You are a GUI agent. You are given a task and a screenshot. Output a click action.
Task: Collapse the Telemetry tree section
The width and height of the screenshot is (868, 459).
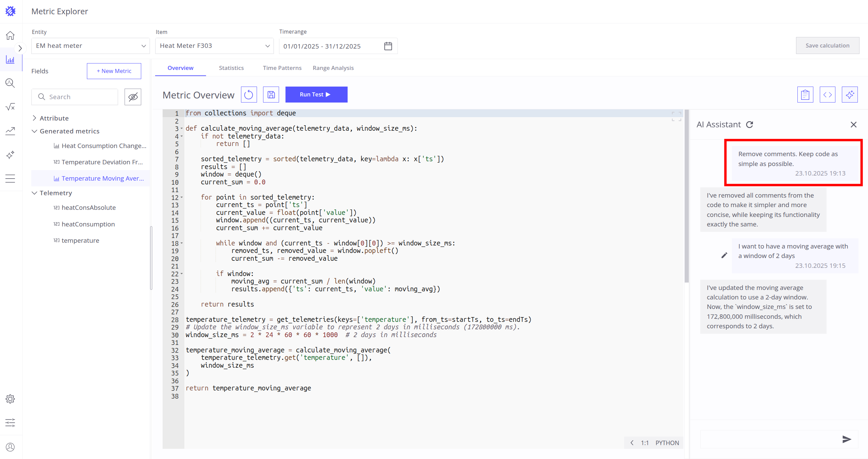[x=34, y=193]
